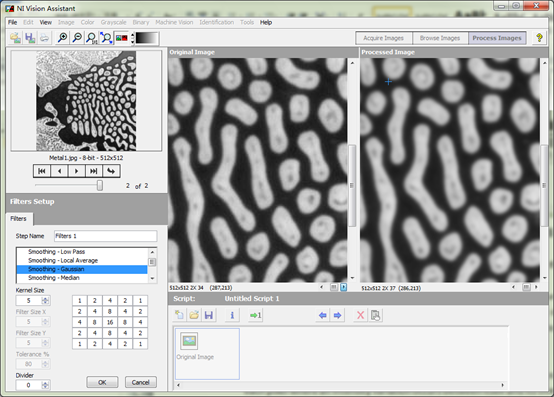Switch to Browse Images tab
Viewport: 554px width, 397px height.
point(440,38)
